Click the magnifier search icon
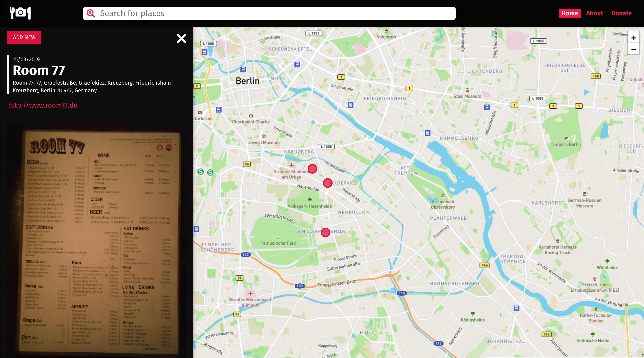Viewport: 644px width, 358px height. click(91, 13)
